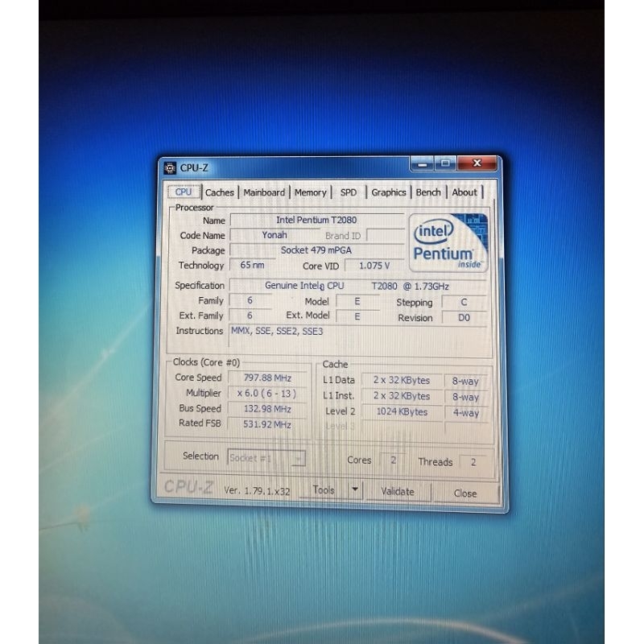Click the Core Speed value field
Image resolution: width=644 pixels, height=644 pixels.
click(267, 378)
